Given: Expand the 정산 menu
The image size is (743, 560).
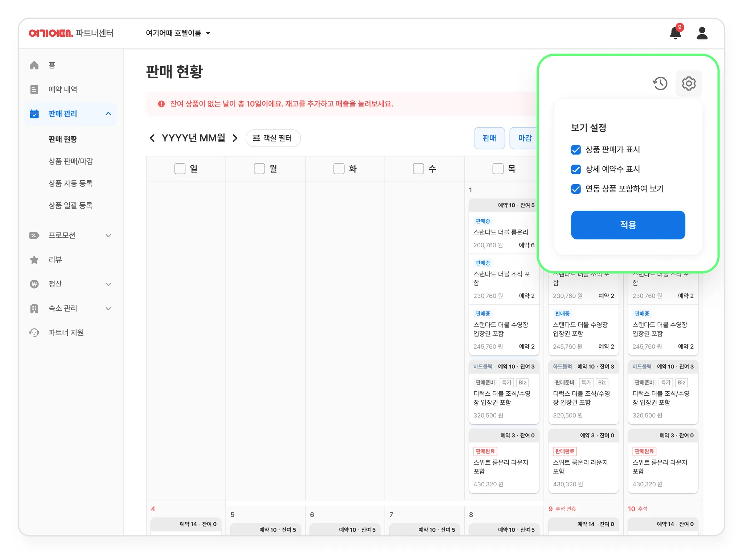Looking at the screenshot, I should 108,284.
